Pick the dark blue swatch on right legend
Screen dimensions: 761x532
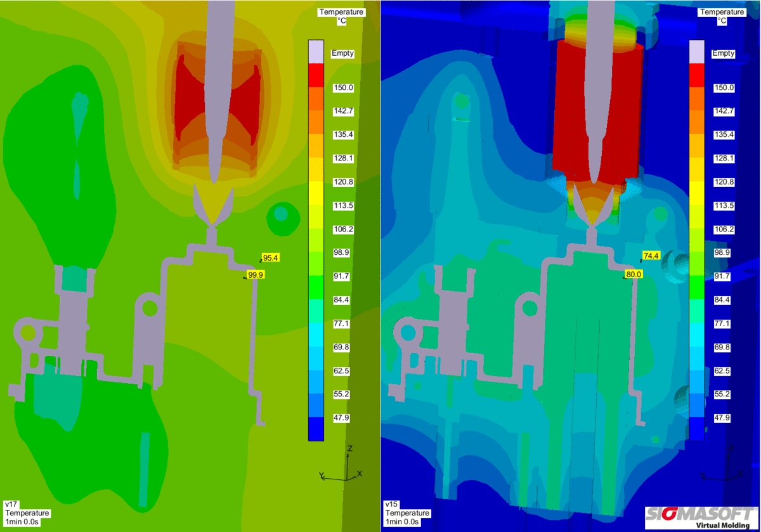(697, 429)
